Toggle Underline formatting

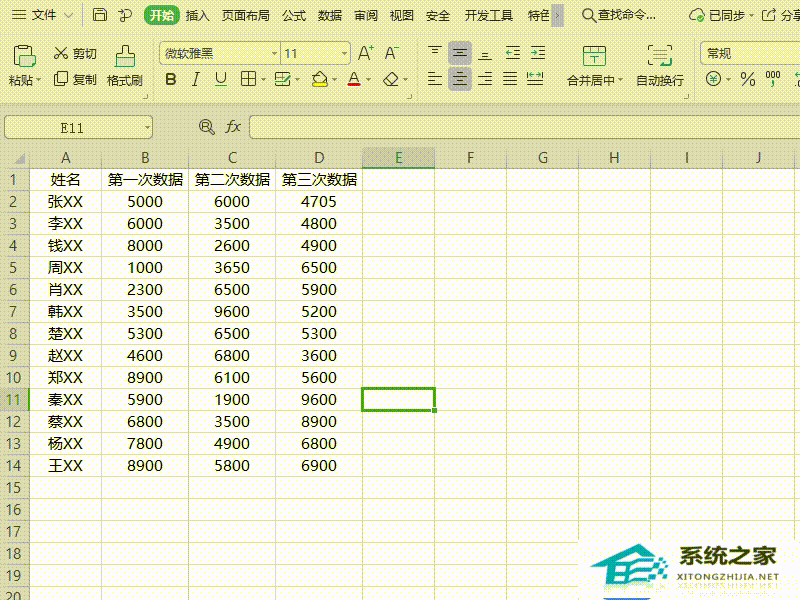(x=220, y=79)
